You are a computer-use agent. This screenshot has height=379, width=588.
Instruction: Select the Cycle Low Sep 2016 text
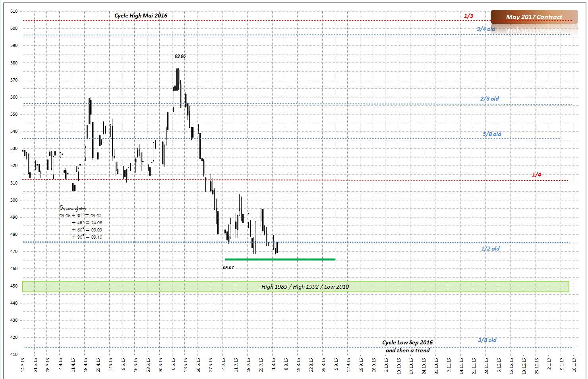(407, 342)
